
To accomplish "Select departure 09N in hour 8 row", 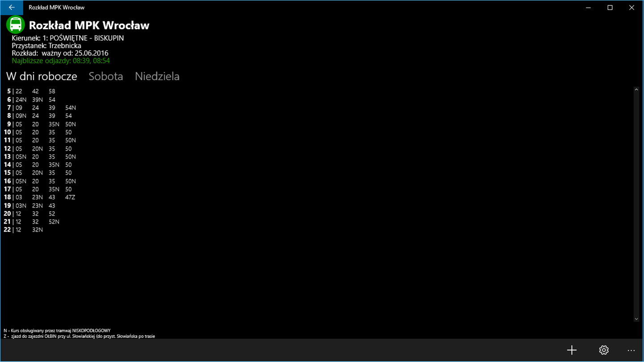I will [x=21, y=116].
